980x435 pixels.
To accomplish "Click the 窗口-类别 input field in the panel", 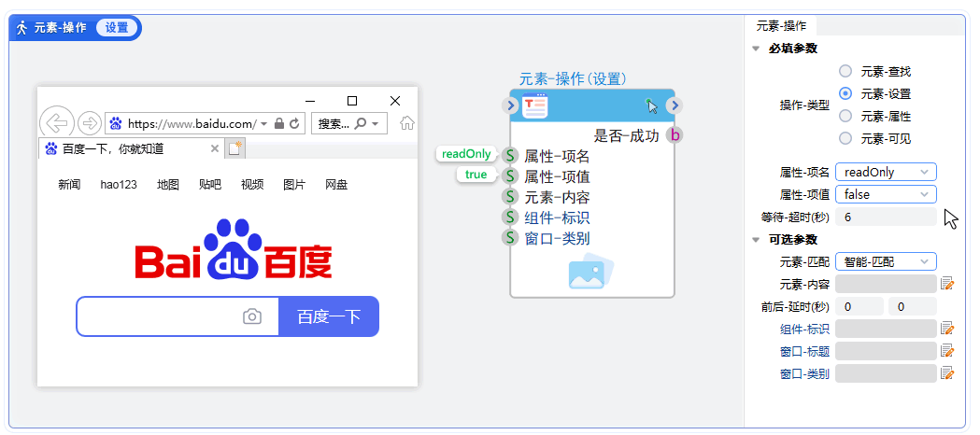I will point(886,373).
